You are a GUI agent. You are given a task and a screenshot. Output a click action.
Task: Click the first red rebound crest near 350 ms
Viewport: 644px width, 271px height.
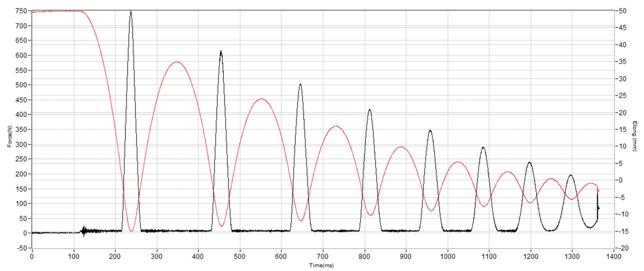click(177, 62)
